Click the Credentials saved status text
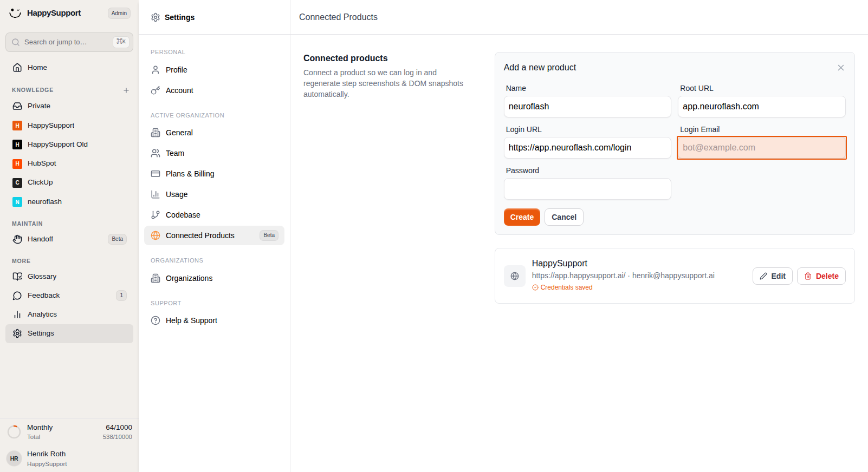Viewport: 868px width, 472px height. pyautogui.click(x=566, y=287)
